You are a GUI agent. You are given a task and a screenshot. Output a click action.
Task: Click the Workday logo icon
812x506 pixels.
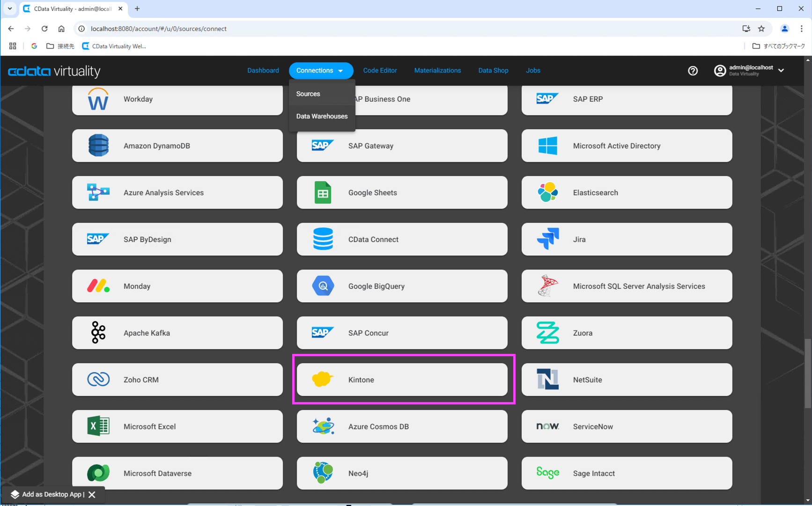point(98,99)
